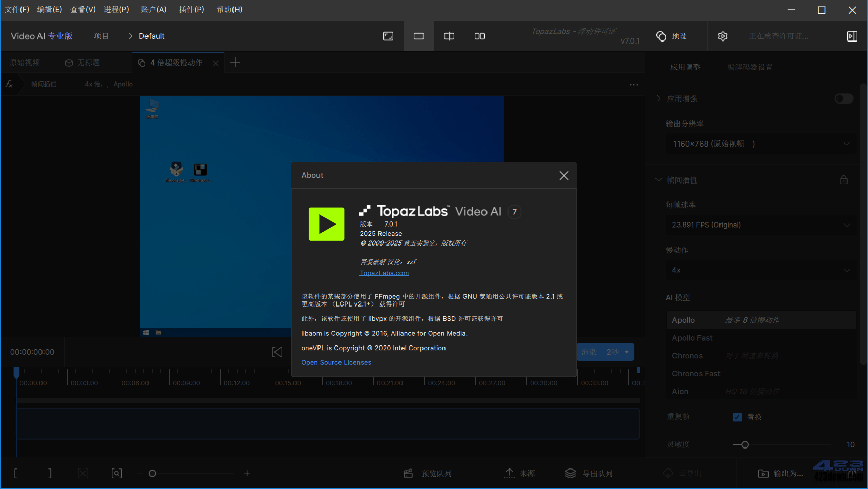
Task: Select the Chronos Fast AI model
Action: coord(761,374)
